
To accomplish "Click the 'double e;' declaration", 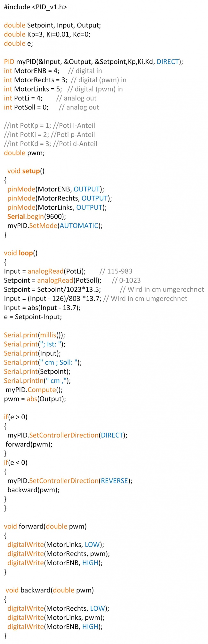I will pos(18,44).
